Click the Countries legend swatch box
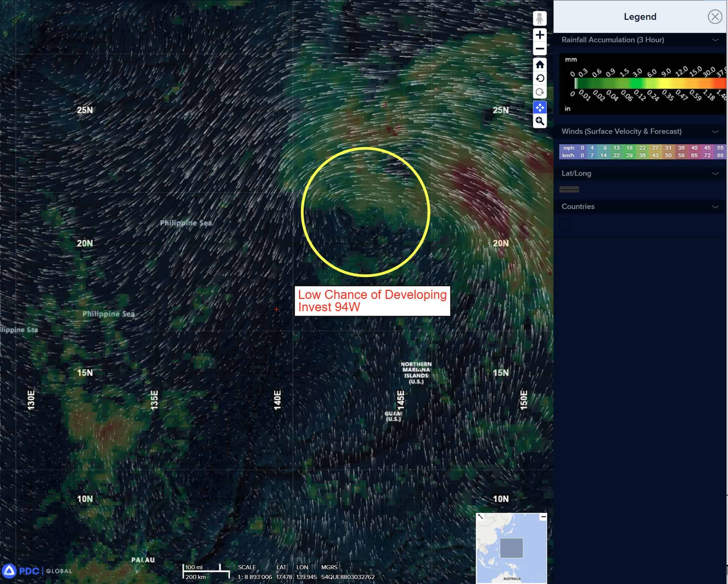Image resolution: width=728 pixels, height=584 pixels. point(565,225)
